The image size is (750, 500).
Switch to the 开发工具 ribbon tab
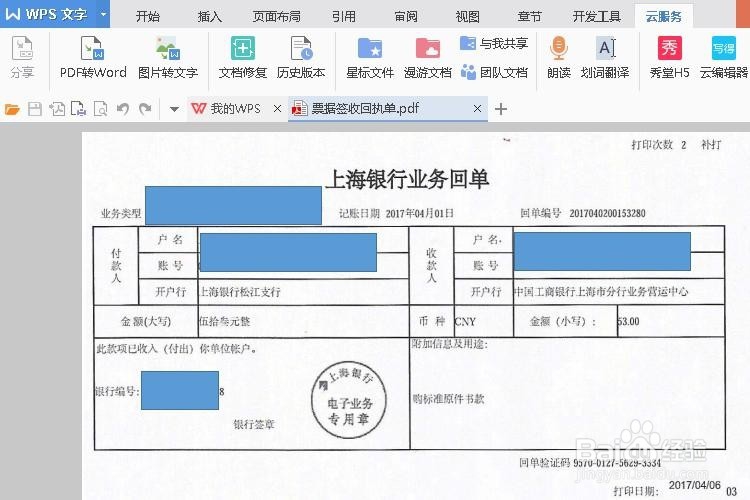click(x=596, y=17)
